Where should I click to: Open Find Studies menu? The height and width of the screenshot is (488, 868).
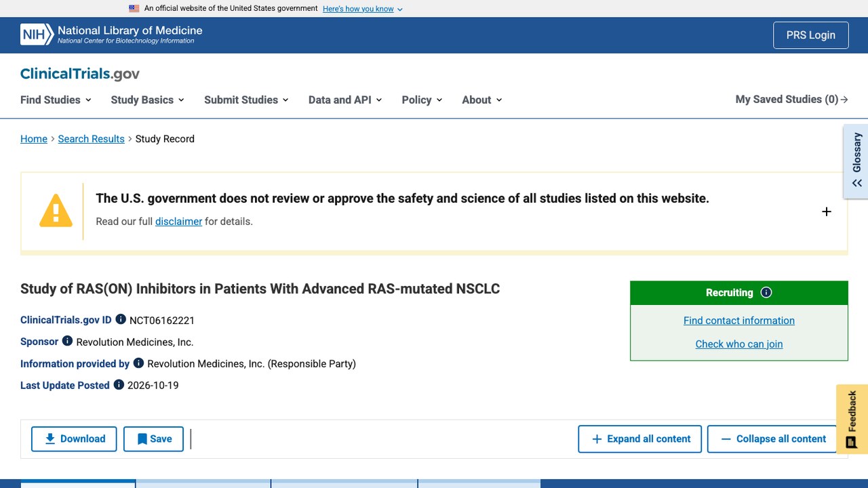click(x=56, y=100)
